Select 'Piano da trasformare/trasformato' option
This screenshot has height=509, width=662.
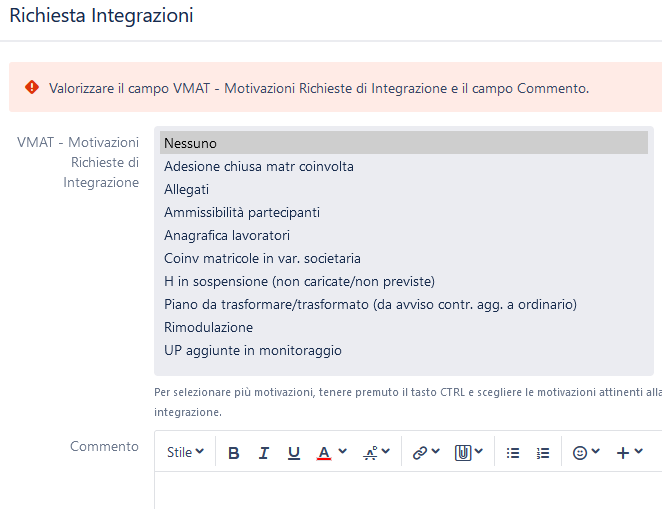pyautogui.click(x=404, y=304)
